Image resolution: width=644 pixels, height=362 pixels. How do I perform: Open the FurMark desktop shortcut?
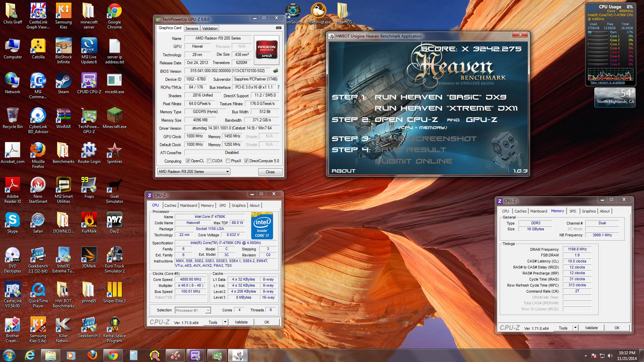point(89,223)
